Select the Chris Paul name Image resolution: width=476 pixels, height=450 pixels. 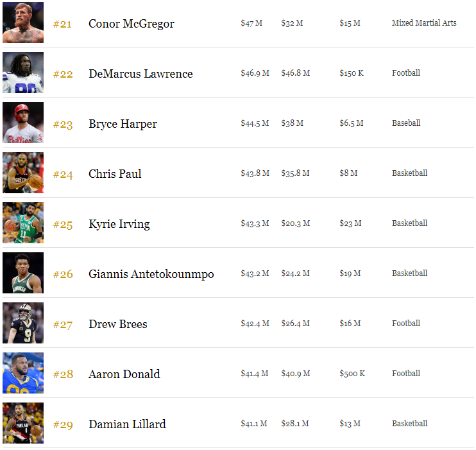pyautogui.click(x=115, y=174)
